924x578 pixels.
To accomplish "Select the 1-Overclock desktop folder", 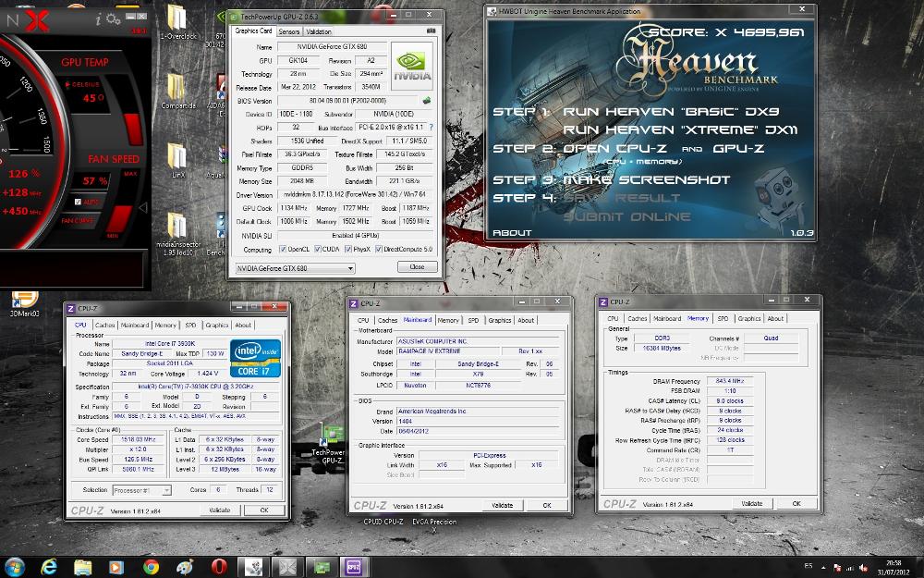I will click(x=177, y=22).
